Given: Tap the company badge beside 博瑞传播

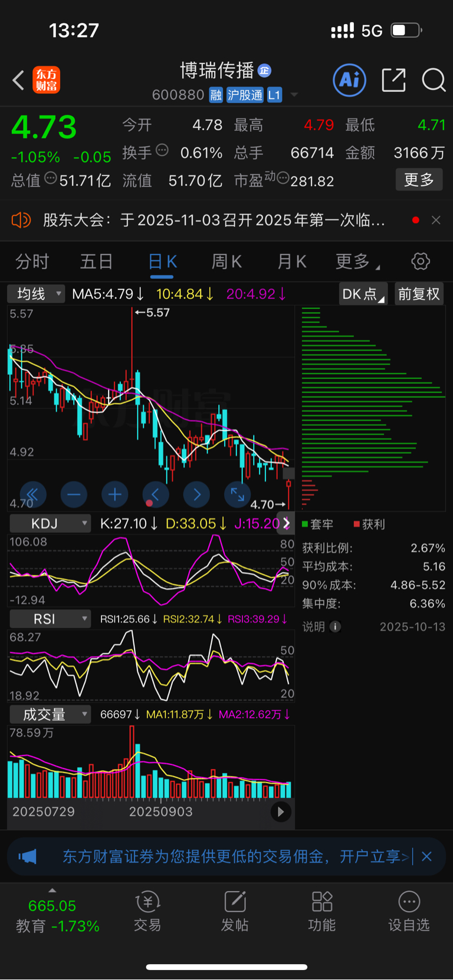Looking at the screenshot, I should coord(265,71).
